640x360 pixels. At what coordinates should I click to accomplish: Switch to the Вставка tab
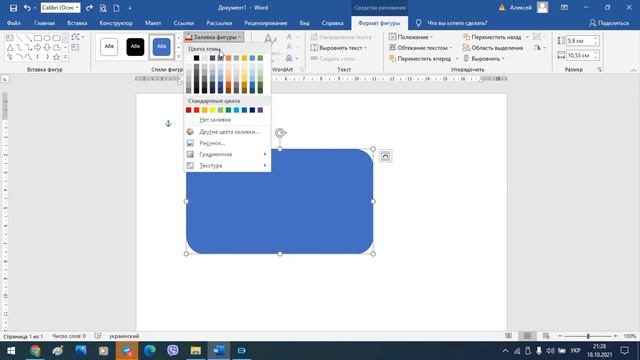[x=77, y=23]
